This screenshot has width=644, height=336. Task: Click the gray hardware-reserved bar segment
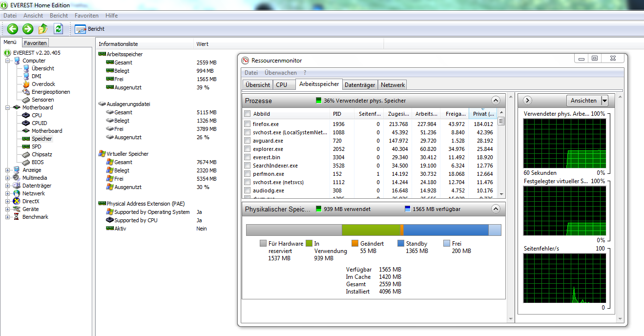click(294, 230)
